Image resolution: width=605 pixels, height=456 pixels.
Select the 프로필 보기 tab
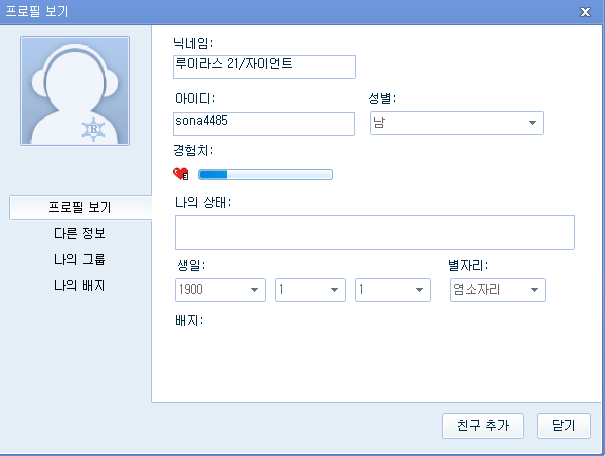(79, 208)
